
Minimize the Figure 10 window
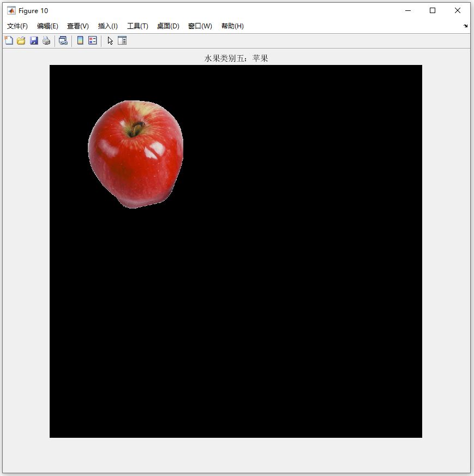pos(408,10)
